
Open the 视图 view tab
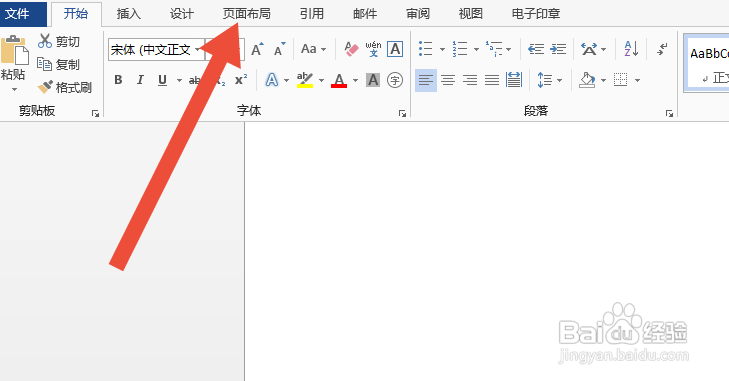coord(471,13)
